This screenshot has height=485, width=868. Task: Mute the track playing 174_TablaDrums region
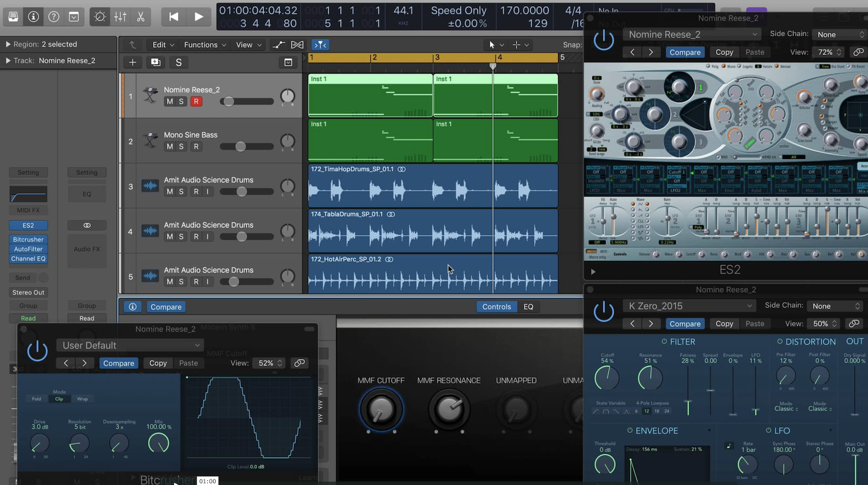point(170,236)
